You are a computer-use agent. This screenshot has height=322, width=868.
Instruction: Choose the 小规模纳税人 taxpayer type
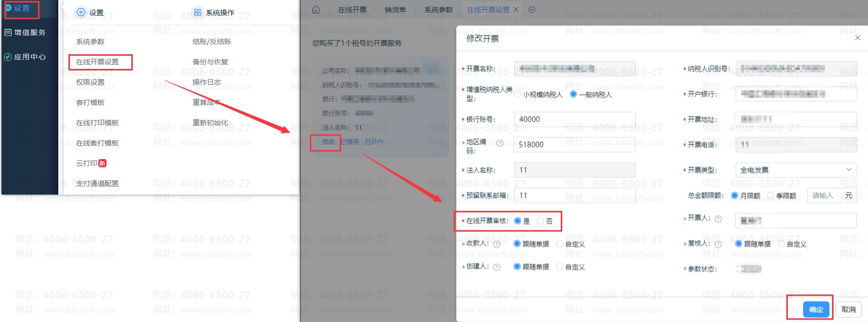click(518, 94)
